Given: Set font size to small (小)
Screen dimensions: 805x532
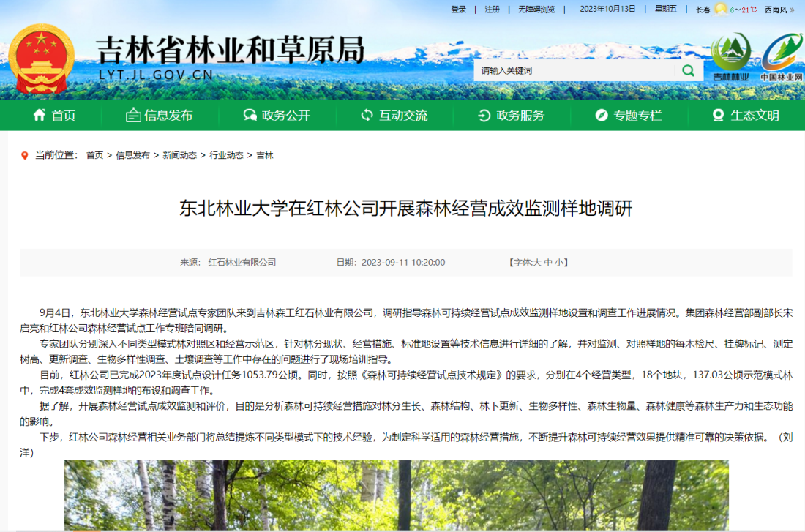Looking at the screenshot, I should point(559,262).
